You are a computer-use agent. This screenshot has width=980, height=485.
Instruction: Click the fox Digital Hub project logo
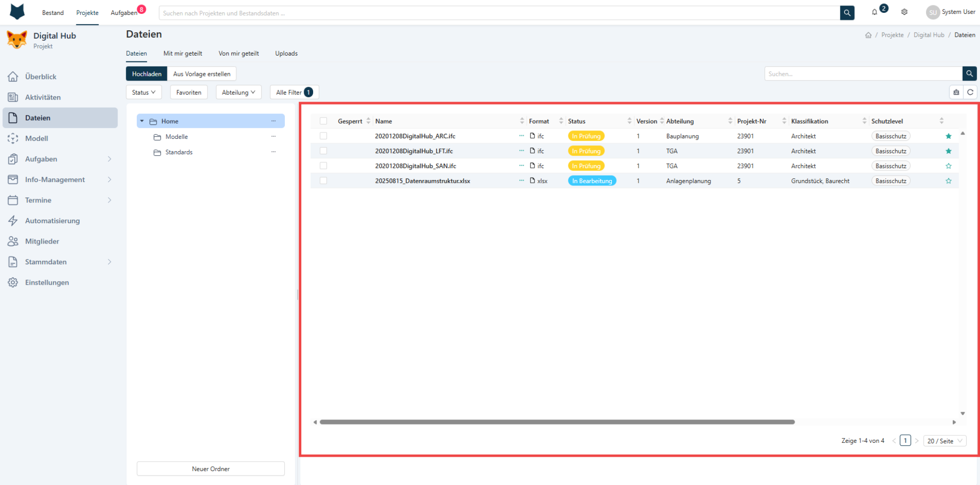17,40
